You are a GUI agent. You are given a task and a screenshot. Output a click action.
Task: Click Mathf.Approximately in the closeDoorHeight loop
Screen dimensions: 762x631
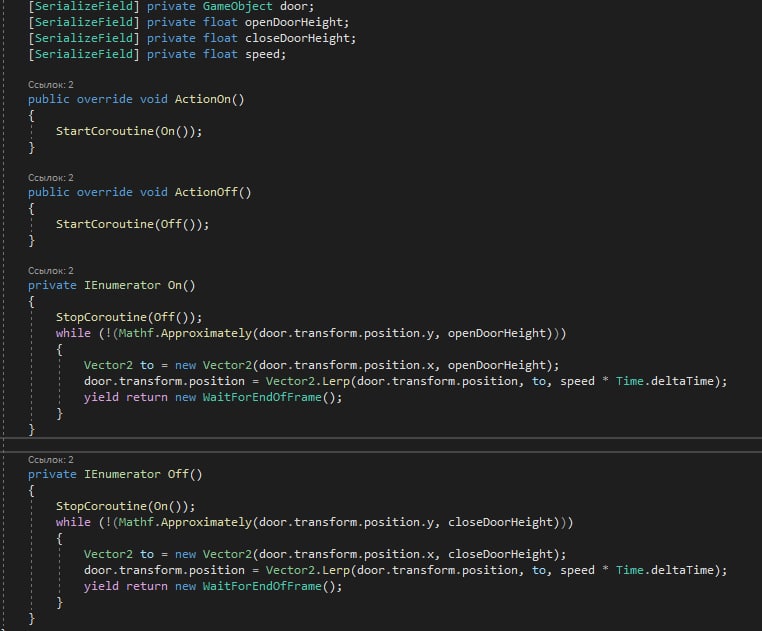pos(185,522)
